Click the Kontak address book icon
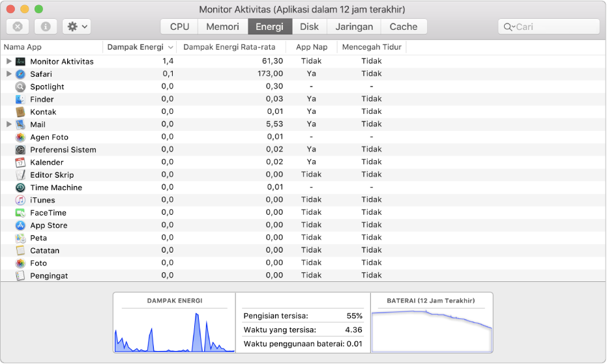Viewport: 607px width, 364px height. 20,112
